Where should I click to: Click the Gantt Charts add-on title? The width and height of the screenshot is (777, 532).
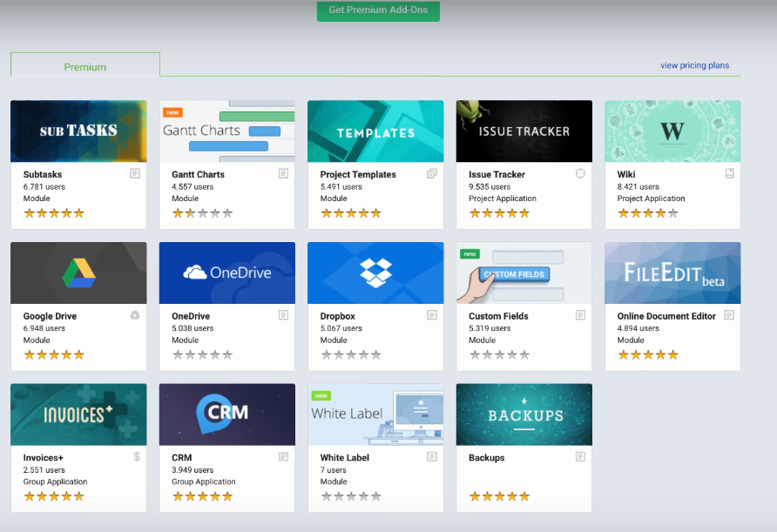[199, 174]
